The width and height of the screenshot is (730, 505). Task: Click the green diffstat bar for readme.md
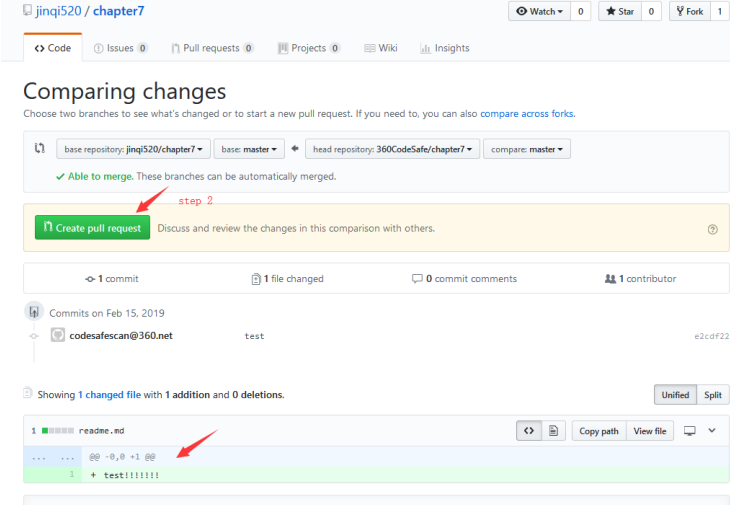(x=58, y=431)
